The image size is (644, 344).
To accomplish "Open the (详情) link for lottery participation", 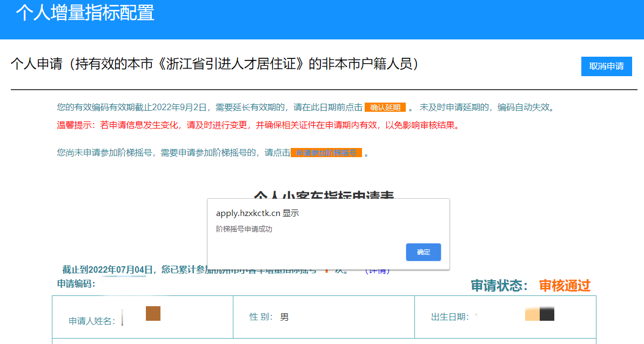I will pos(377,271).
